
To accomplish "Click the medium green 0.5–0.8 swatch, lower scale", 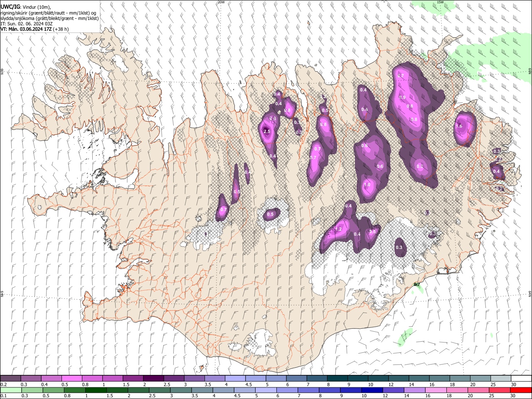I will pyautogui.click(x=53, y=390).
